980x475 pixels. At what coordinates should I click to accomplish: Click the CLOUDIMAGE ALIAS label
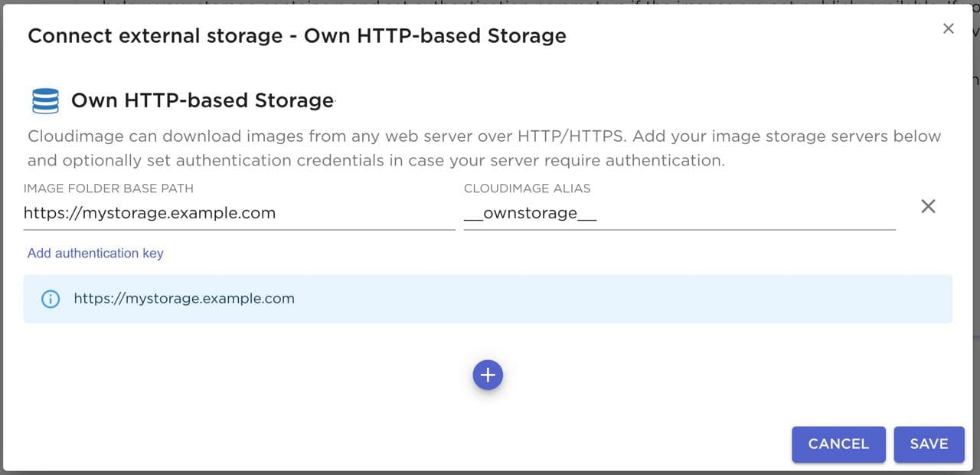(527, 188)
